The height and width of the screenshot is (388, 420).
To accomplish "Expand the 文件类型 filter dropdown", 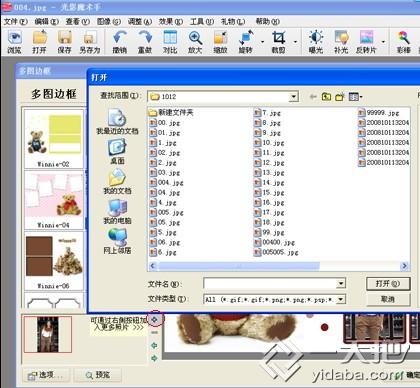I will pyautogui.click(x=341, y=299).
